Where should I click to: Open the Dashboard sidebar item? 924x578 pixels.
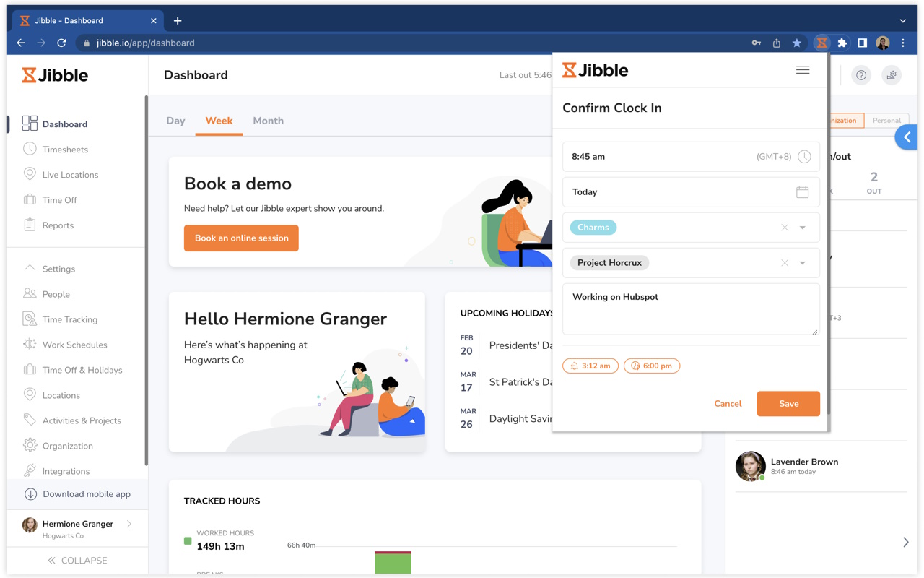coord(64,124)
